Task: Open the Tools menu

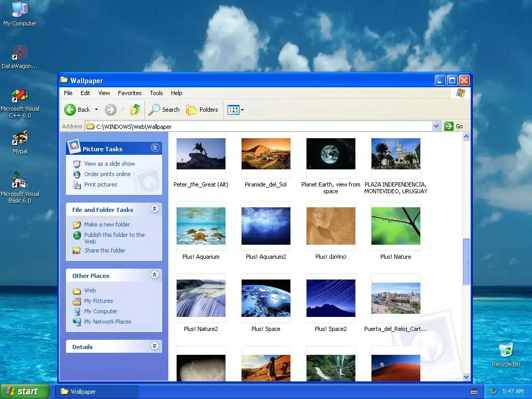Action: [156, 93]
